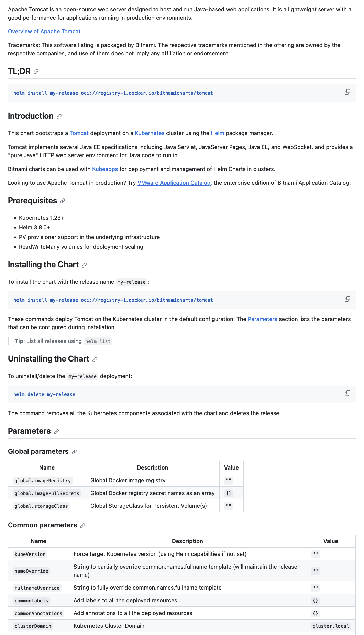Open the Kubernetes link

[150, 133]
